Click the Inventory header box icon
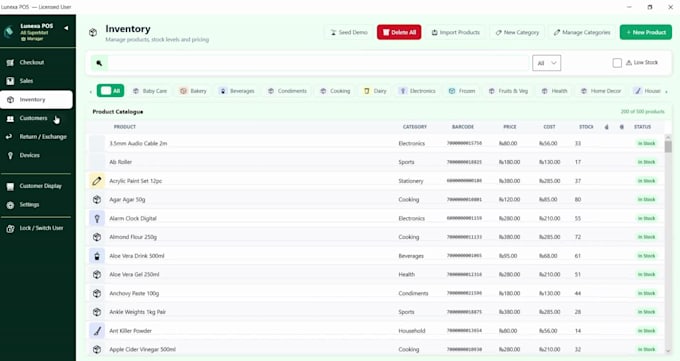 [x=93, y=33]
